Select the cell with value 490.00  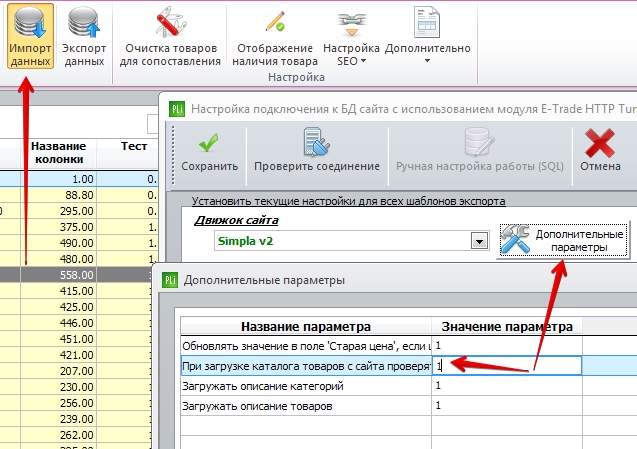(58, 243)
